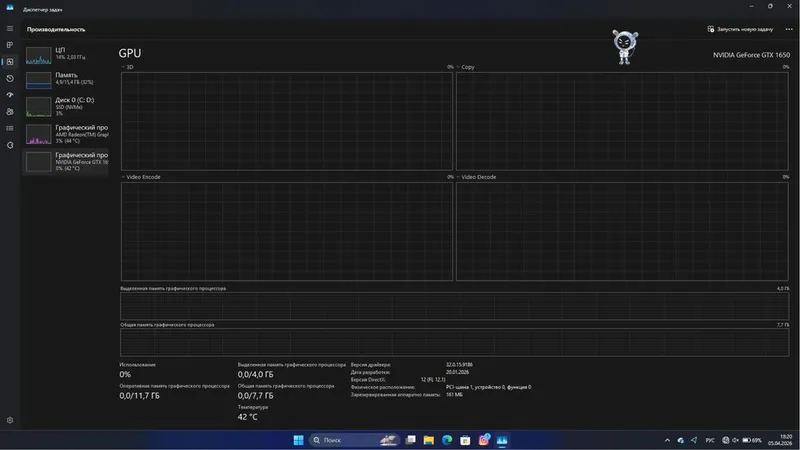Click the РУС language indicator
Viewport: 800px width, 450px height.
coord(710,440)
